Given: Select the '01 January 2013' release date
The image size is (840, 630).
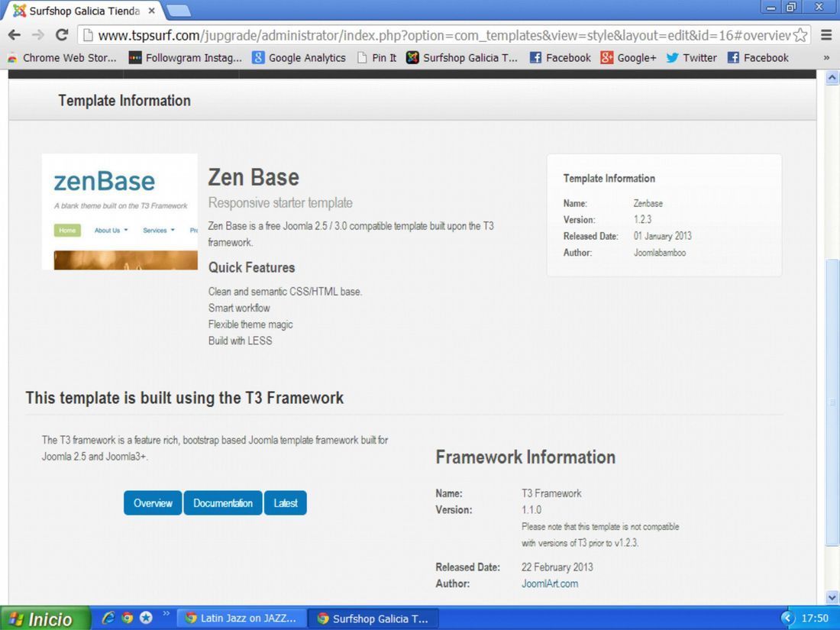Looking at the screenshot, I should (x=663, y=236).
